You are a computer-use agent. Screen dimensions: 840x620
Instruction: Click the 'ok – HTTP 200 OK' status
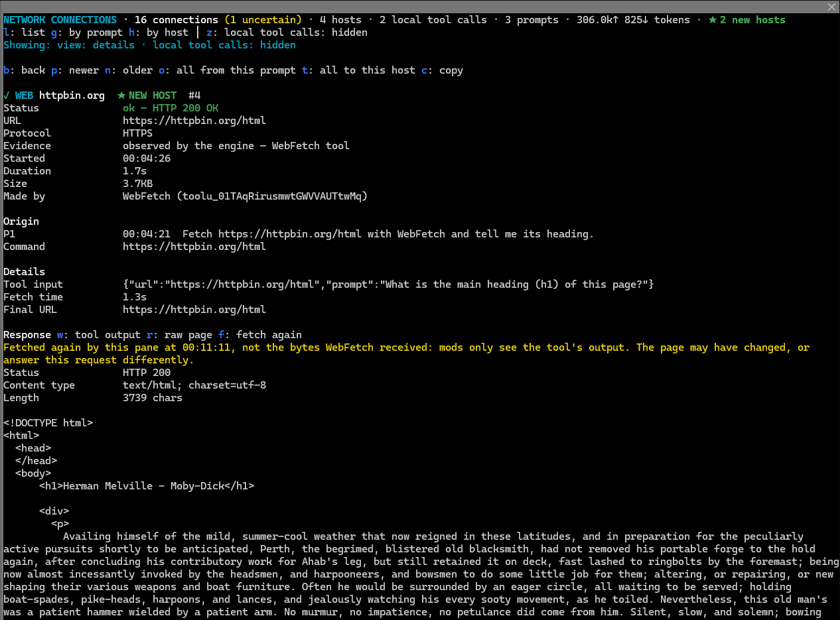click(x=171, y=107)
